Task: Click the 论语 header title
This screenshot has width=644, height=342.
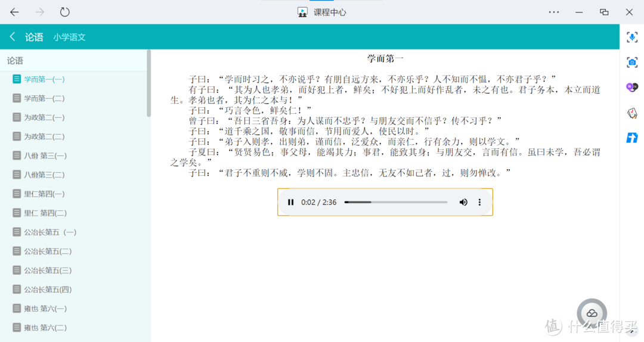Action: click(34, 37)
